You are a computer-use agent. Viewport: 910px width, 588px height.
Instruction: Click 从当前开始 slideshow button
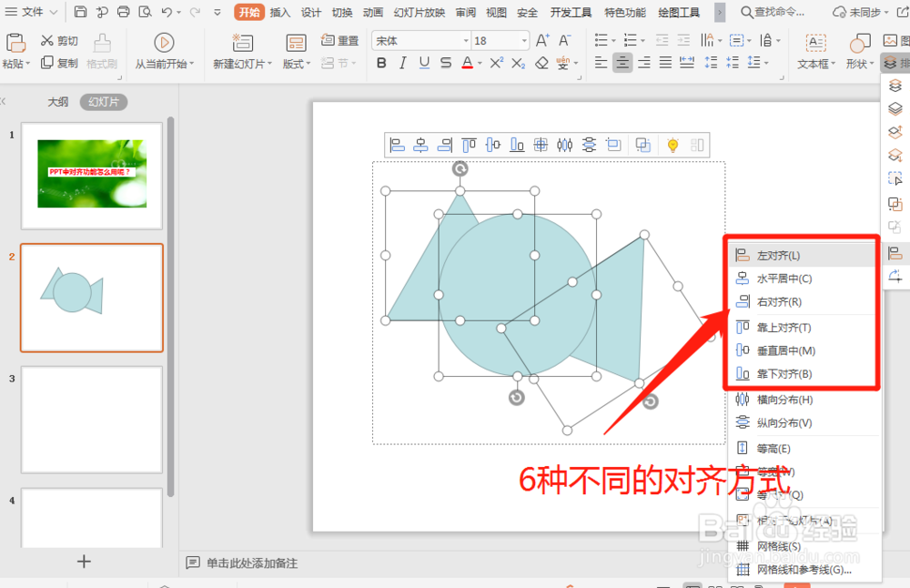point(164,51)
